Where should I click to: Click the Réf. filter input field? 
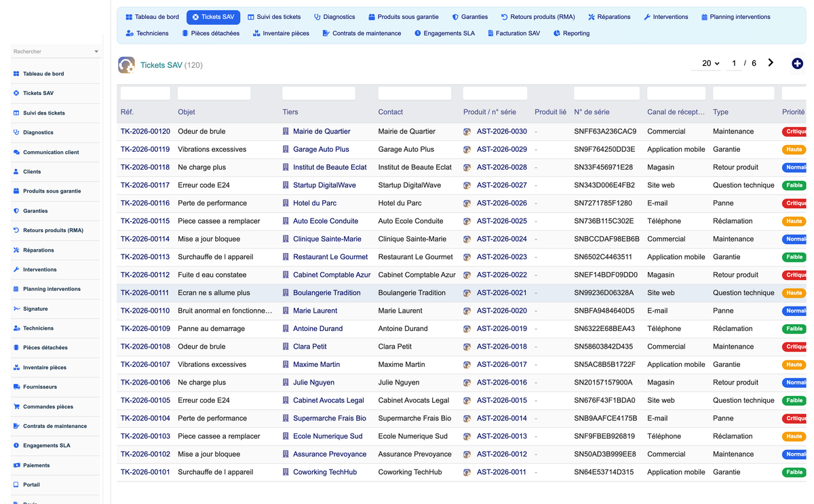(x=145, y=93)
